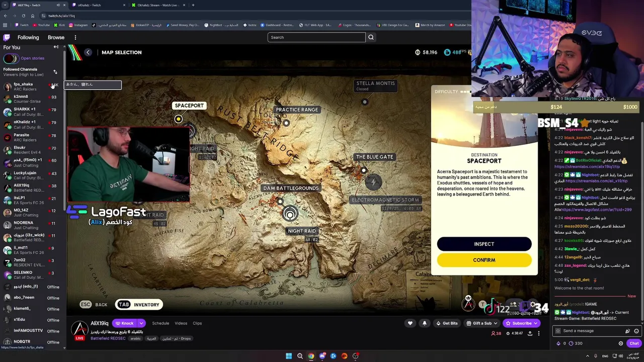
Task: Change followed channels sort order
Action: 55,72
